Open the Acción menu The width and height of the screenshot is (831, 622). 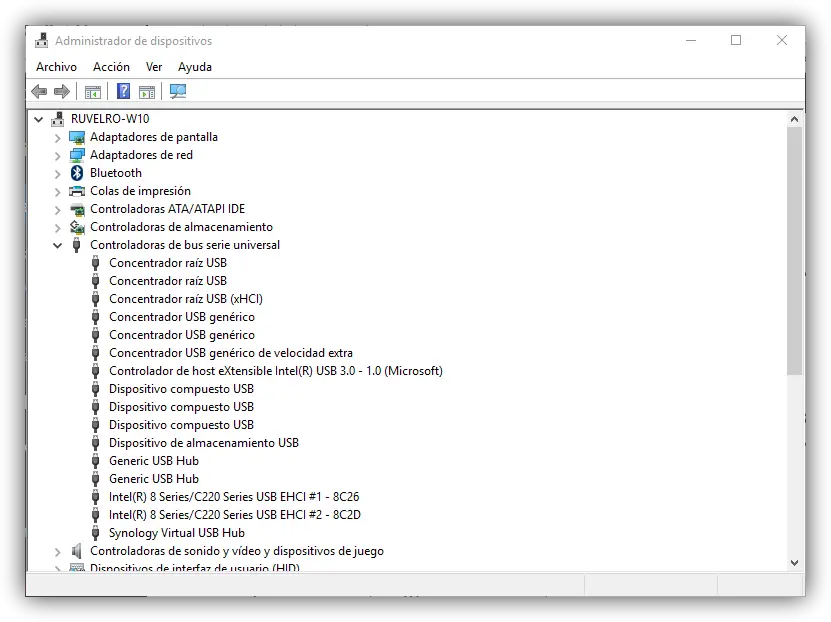pos(111,67)
